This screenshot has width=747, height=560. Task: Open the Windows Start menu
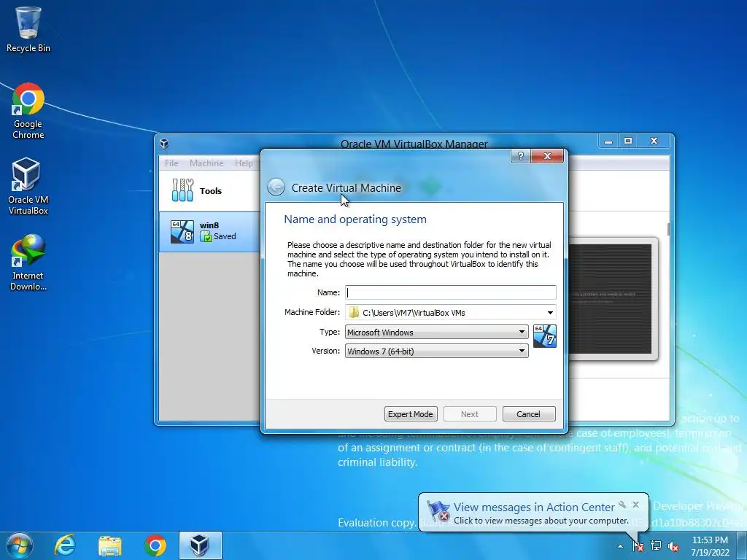tap(19, 545)
